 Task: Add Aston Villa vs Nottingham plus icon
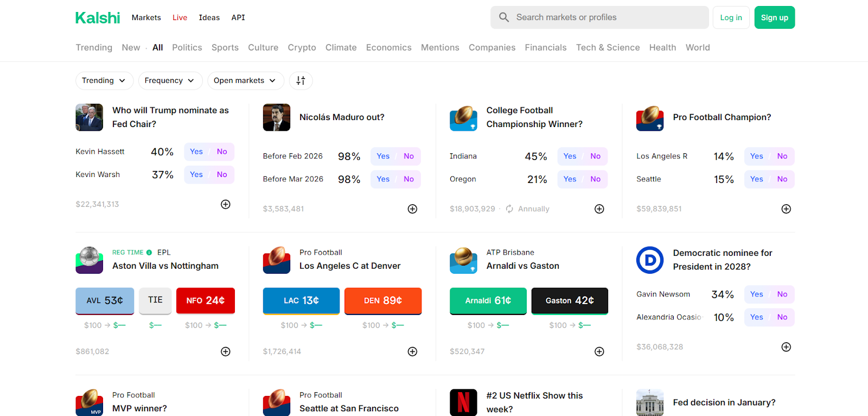pyautogui.click(x=226, y=351)
